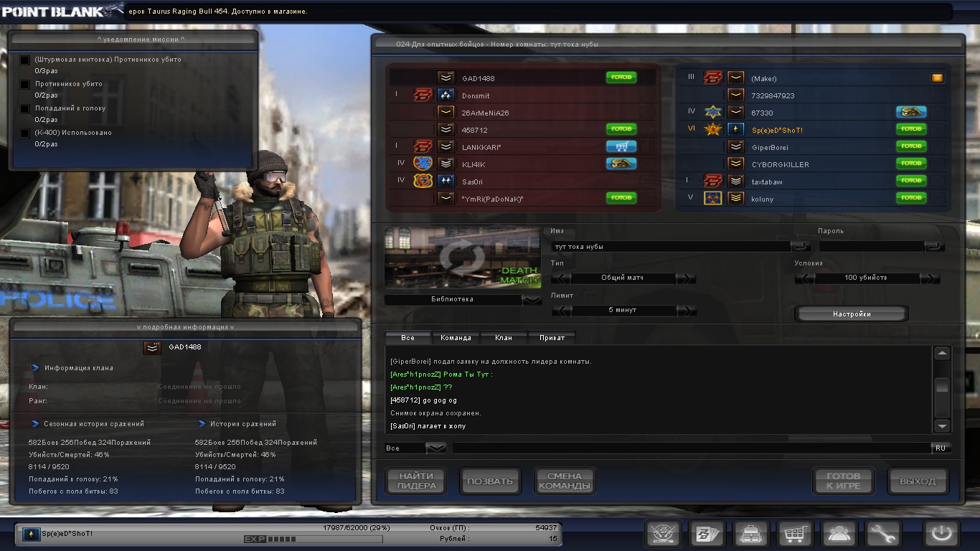Screen dimensions: 980x551
Task: Click the RU language indicator in chat
Action: click(940, 448)
